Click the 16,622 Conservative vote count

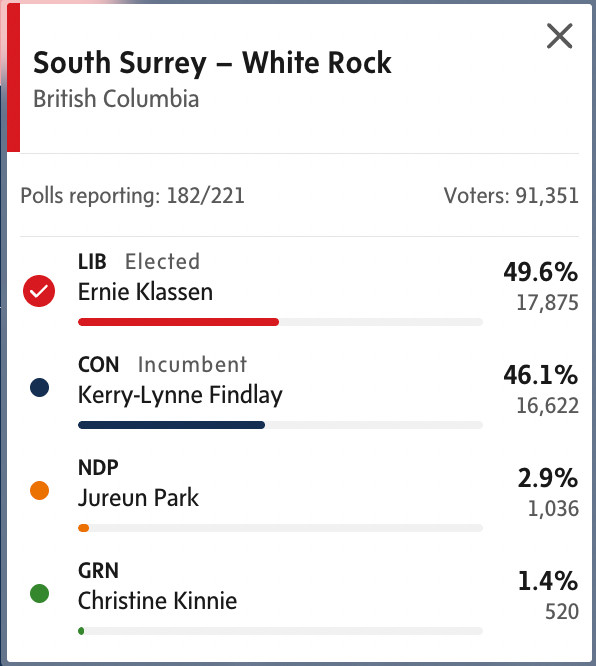click(547, 406)
